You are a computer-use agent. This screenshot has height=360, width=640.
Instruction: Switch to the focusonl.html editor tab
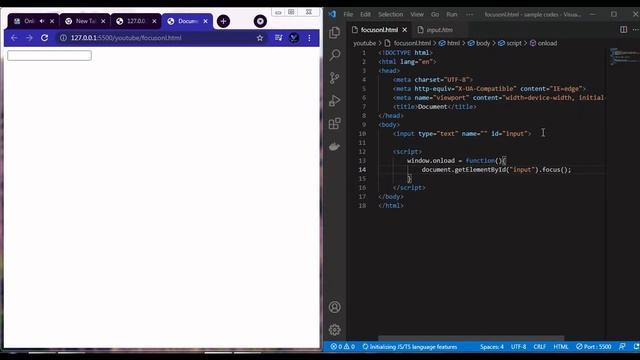click(x=380, y=30)
